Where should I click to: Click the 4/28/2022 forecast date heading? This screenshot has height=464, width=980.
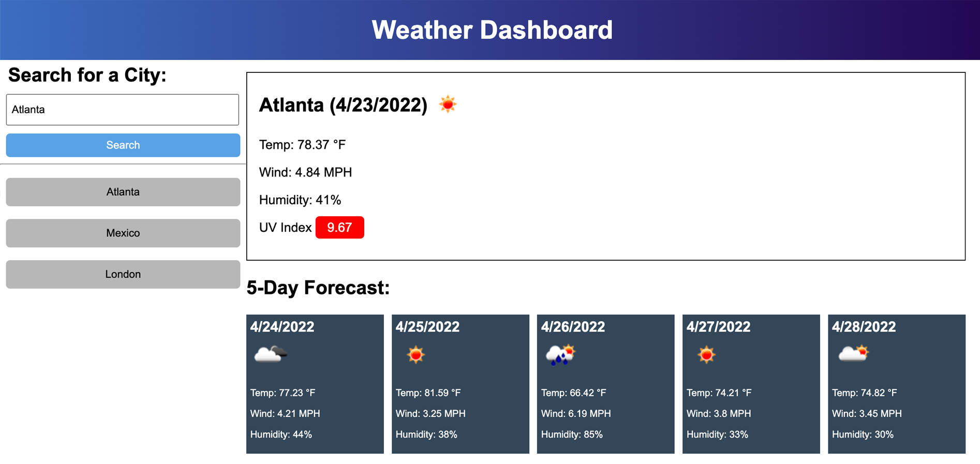(x=864, y=327)
